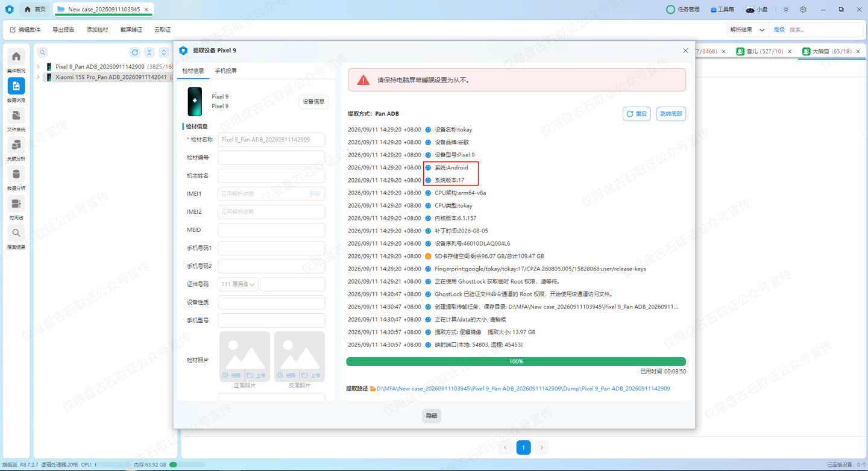868x471 pixels.
Task: Click the 设备信息 button
Action: click(x=313, y=102)
